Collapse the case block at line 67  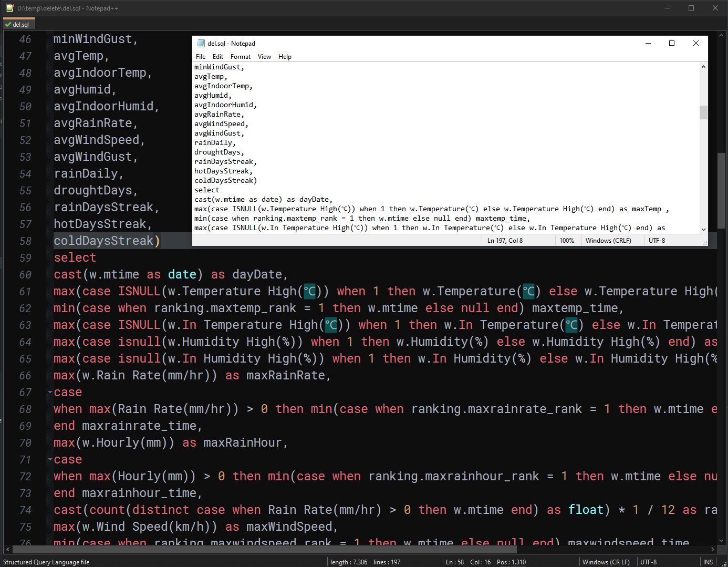click(x=50, y=392)
